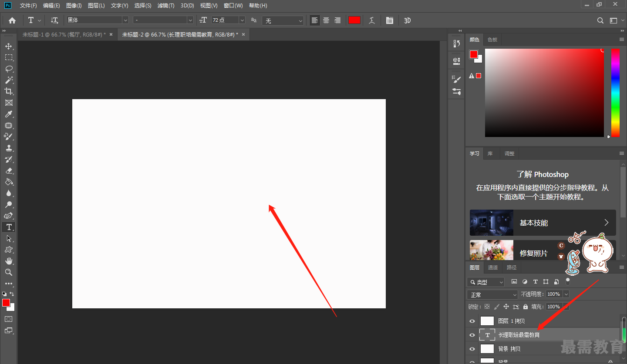This screenshot has height=364, width=627.
Task: Select the History Brush tool
Action: [x=9, y=159]
